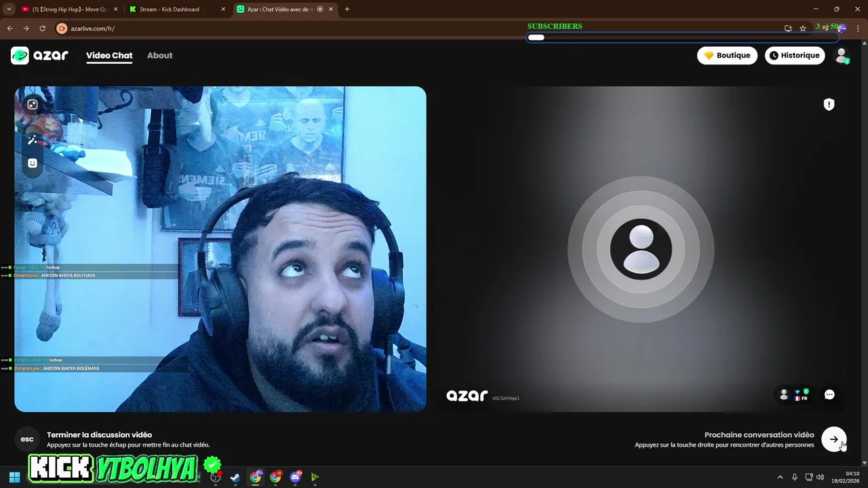Screen dimensions: 868x488
Task: Open the About tab
Action: pos(160,56)
